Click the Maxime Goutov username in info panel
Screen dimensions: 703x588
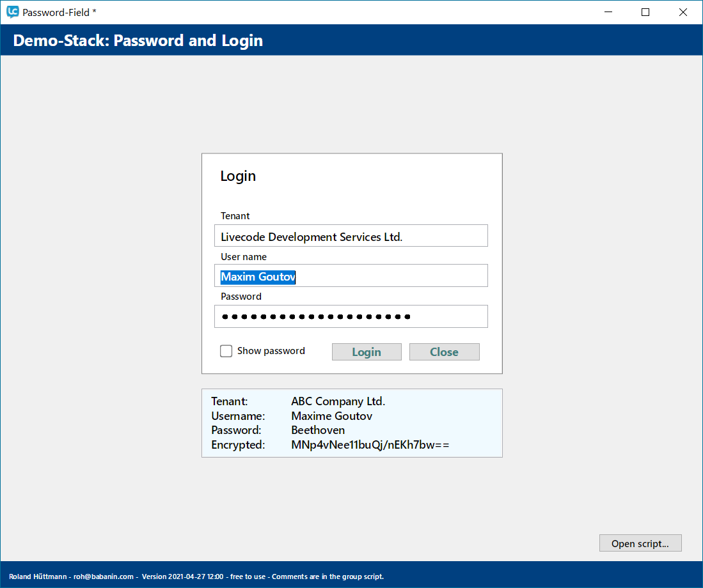click(331, 416)
